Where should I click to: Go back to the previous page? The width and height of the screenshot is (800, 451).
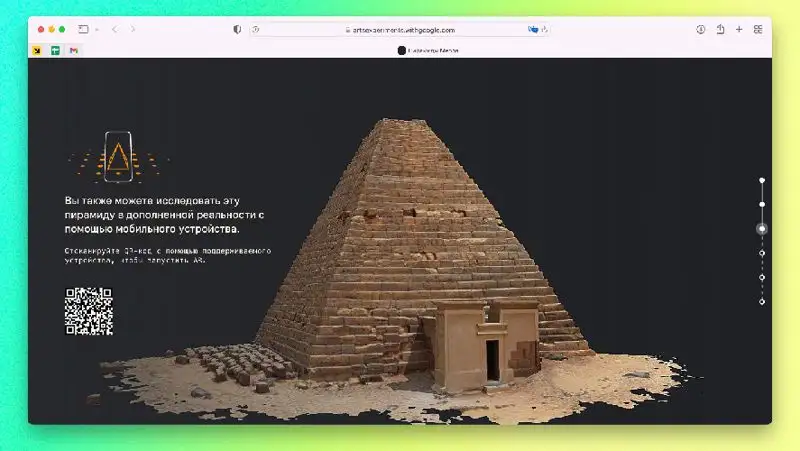click(x=114, y=30)
